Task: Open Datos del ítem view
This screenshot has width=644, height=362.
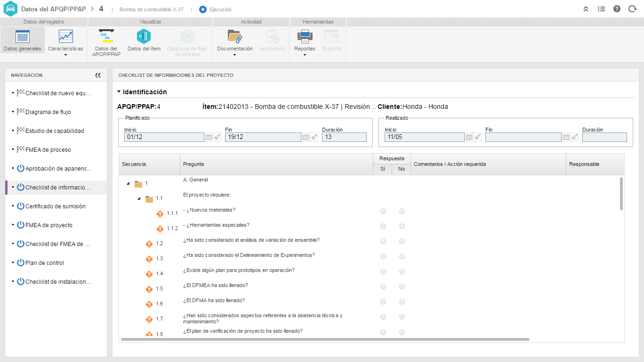Action: coord(144,41)
